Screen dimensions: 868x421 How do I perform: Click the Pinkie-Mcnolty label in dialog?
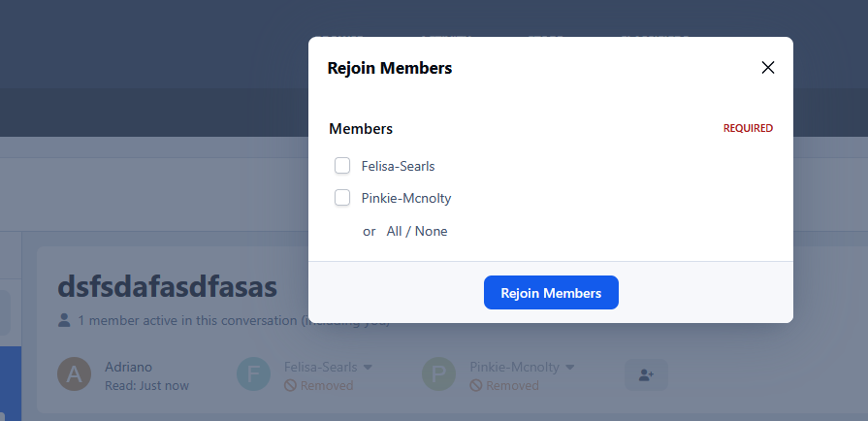406,198
